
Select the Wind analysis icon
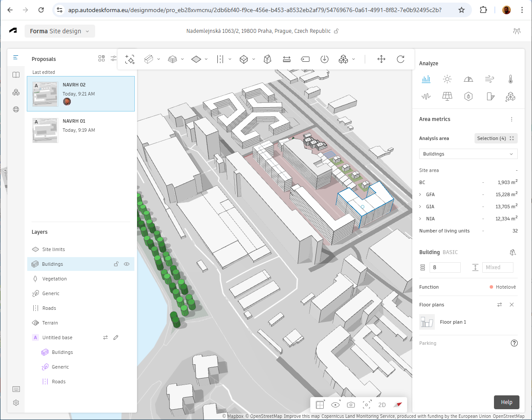click(x=489, y=79)
